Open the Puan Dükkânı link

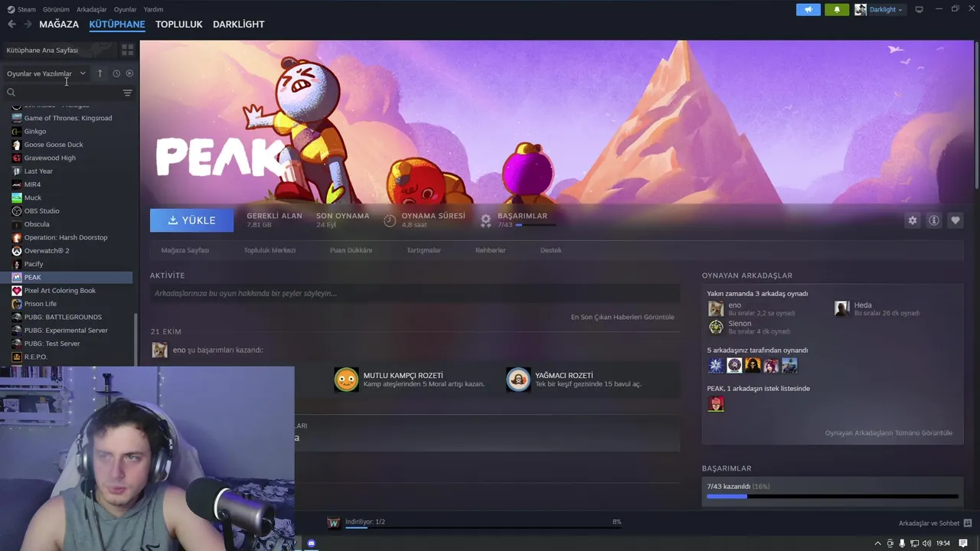[x=351, y=250]
